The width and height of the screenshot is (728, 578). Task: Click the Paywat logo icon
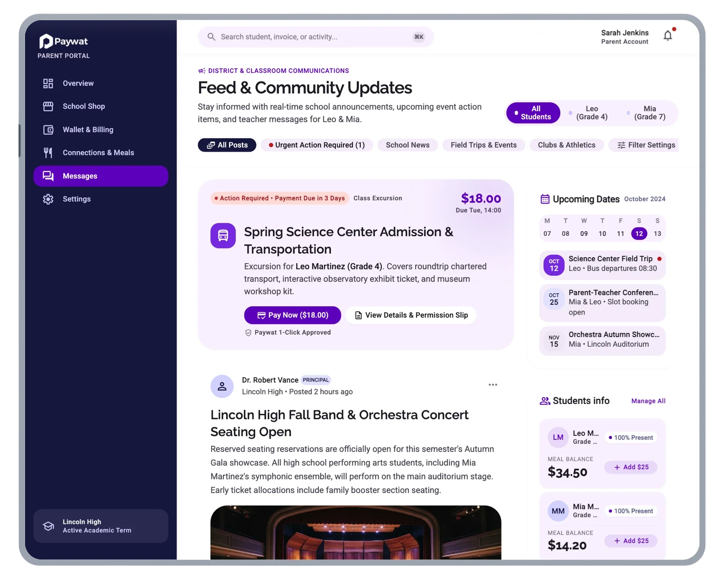[x=46, y=41]
